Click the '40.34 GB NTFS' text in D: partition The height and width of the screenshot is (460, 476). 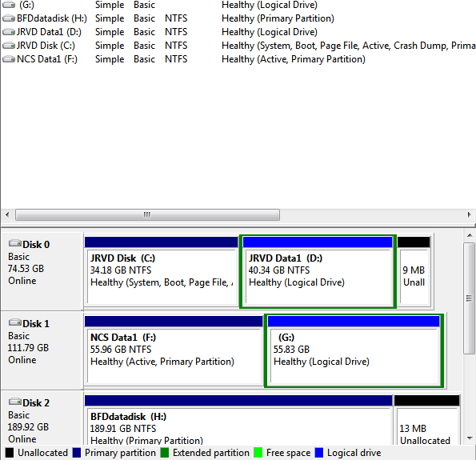pos(279,270)
